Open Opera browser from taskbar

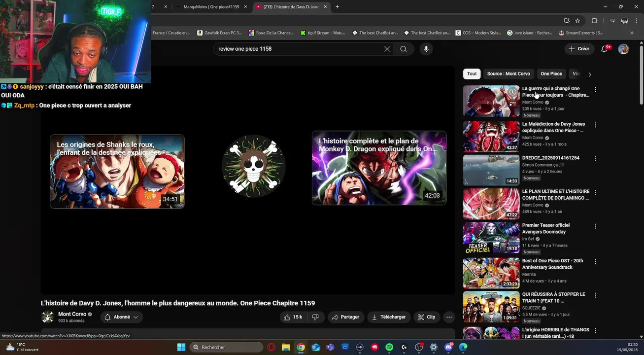click(x=271, y=347)
